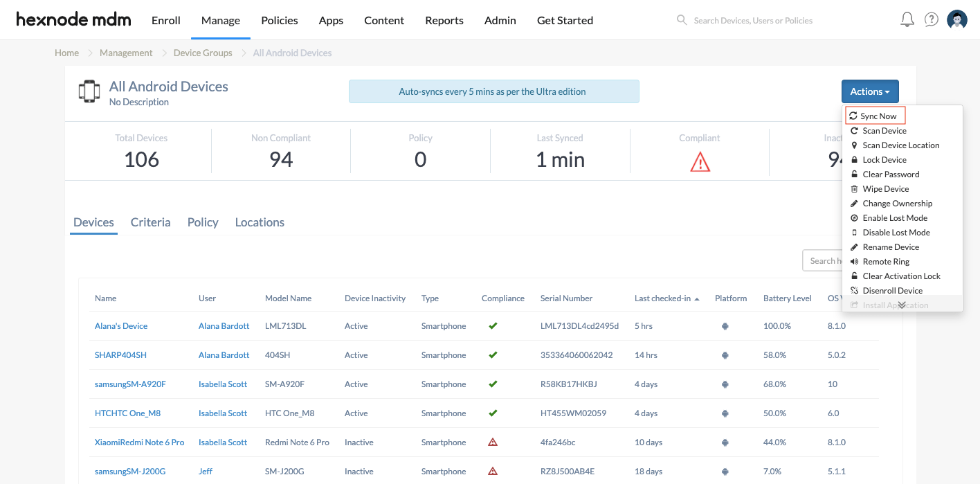Open Alana's Device details
980x484 pixels.
coord(121,325)
